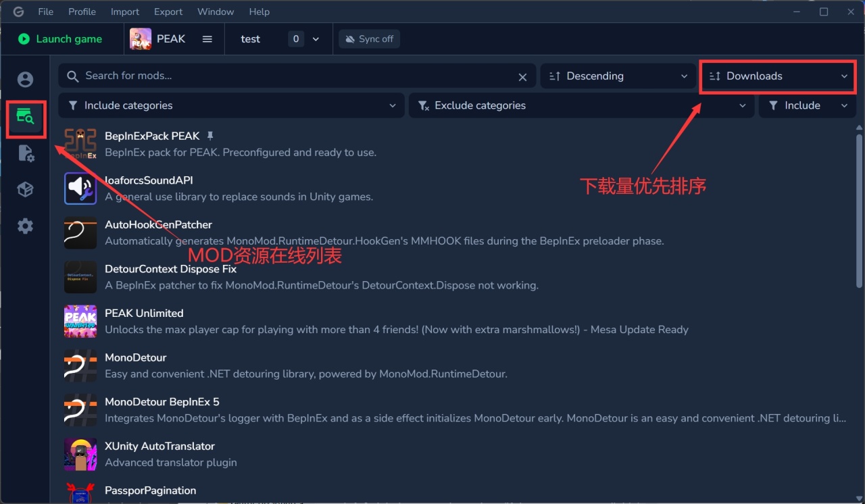Viewport: 865px width, 504px height.
Task: Open the profile page from the sidebar user icon
Action: (x=25, y=80)
